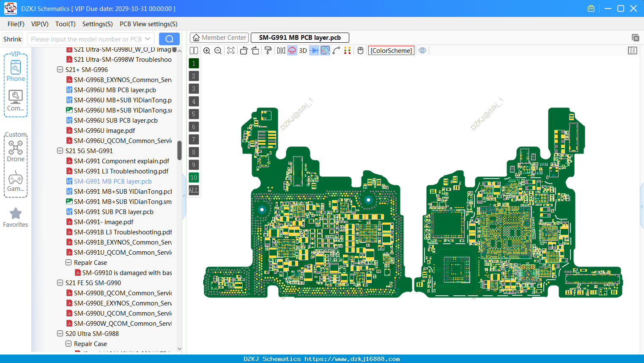The width and height of the screenshot is (644, 363).
Task: Collapse the S21 FE 5G SM-G990 folder
Action: point(60,283)
